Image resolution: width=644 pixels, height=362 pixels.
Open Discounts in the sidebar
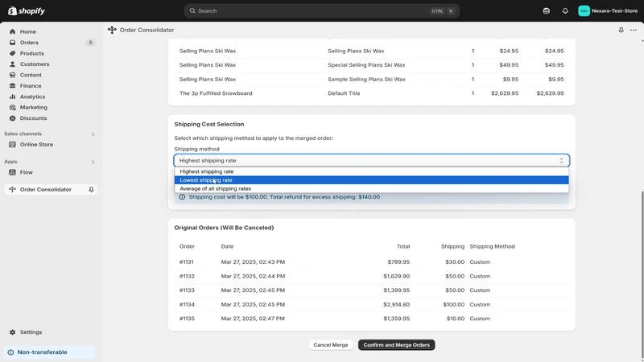(33, 118)
